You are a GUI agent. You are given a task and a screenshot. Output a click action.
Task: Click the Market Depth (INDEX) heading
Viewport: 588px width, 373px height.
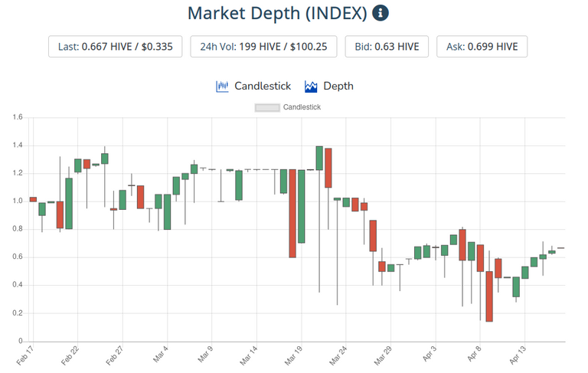277,14
